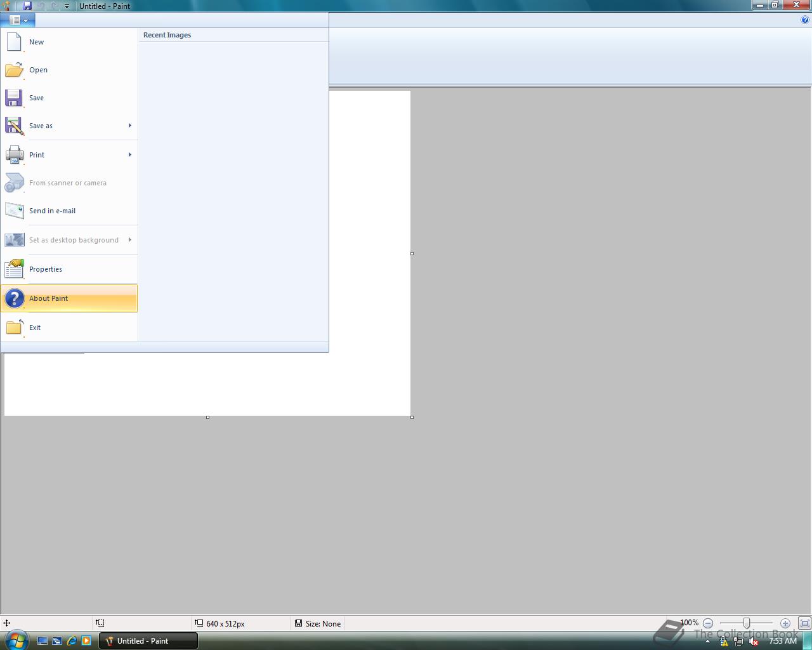
Task: Click the Paint palette icon in title bar
Action: (x=6, y=6)
